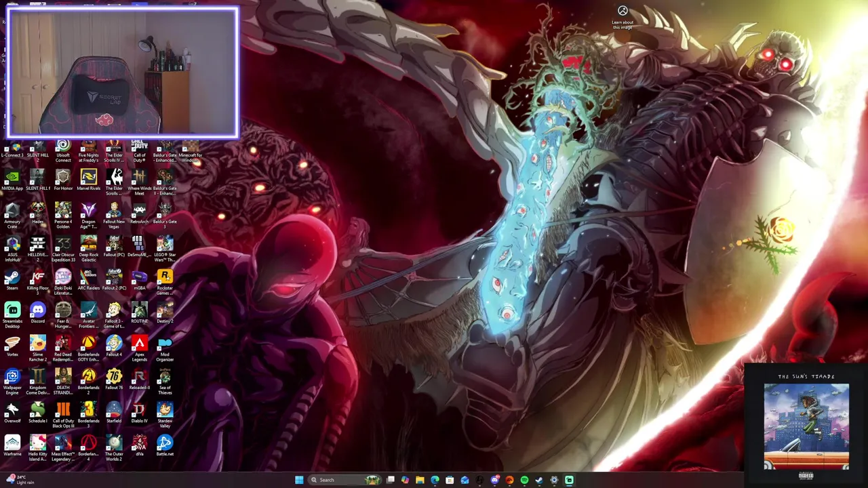Launch the Fallout 76 desktop shortcut
Viewport: 868px width, 488px height.
pyautogui.click(x=114, y=380)
